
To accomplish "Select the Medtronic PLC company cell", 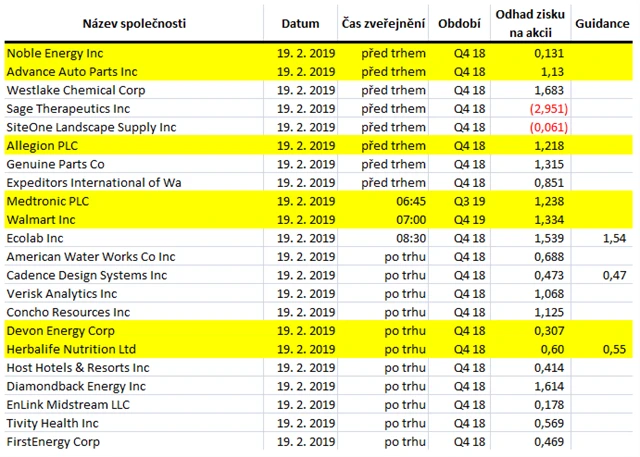I will click(x=47, y=201).
